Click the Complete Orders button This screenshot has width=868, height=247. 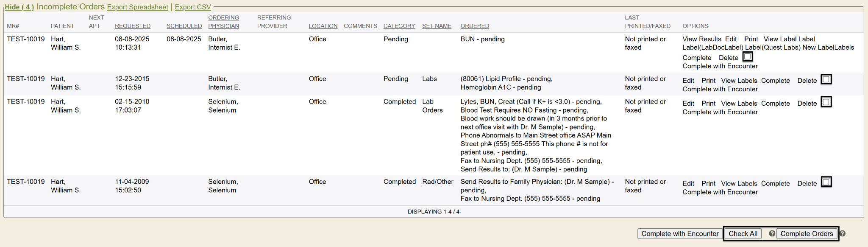coord(807,233)
